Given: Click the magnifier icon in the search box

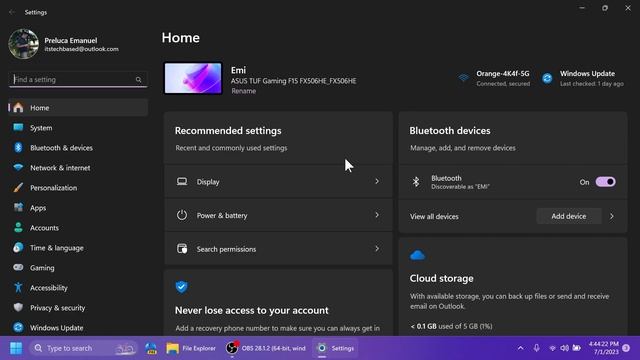Looking at the screenshot, I should 138,80.
